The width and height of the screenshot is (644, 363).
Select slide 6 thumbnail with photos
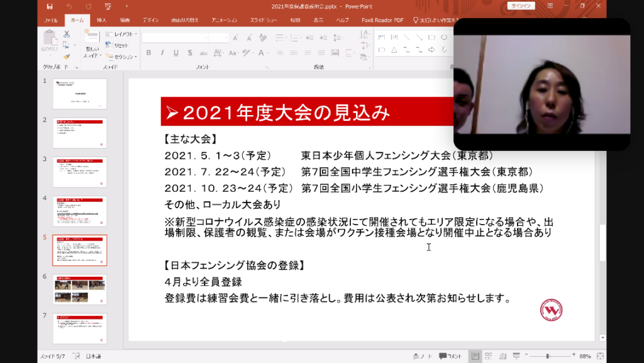pyautogui.click(x=79, y=289)
